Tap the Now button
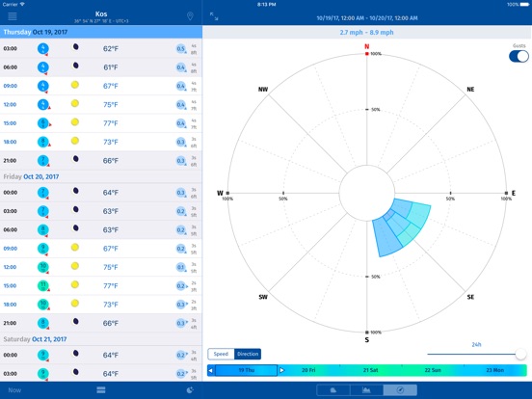 tap(14, 390)
